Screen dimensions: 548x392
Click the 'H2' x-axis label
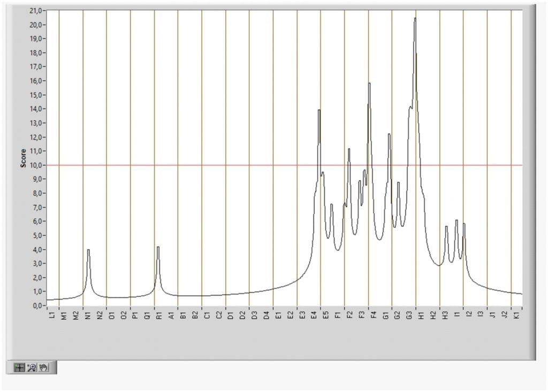(x=433, y=315)
